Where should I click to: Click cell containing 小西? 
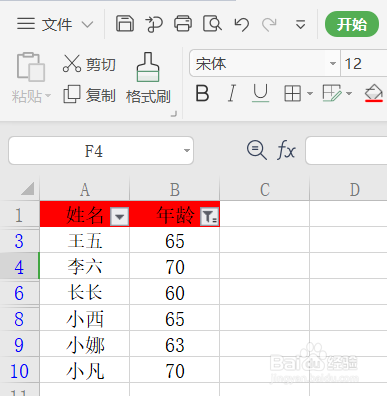[85, 318]
